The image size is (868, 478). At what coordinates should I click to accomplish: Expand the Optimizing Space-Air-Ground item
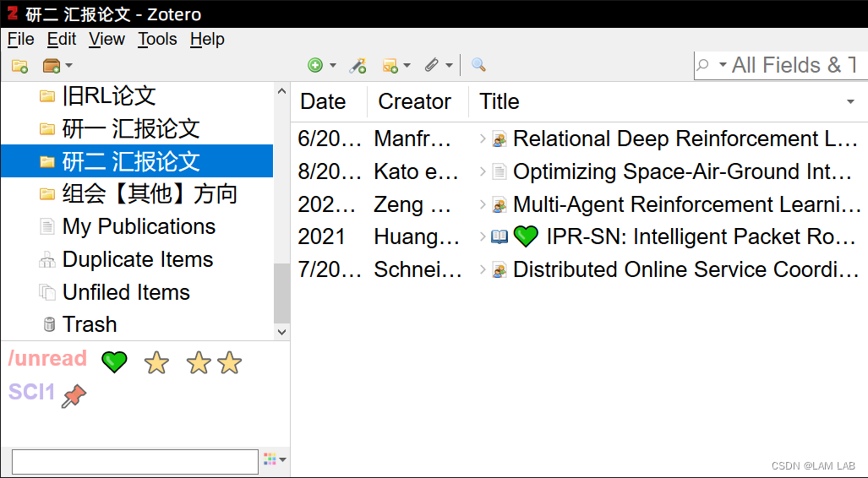point(482,171)
